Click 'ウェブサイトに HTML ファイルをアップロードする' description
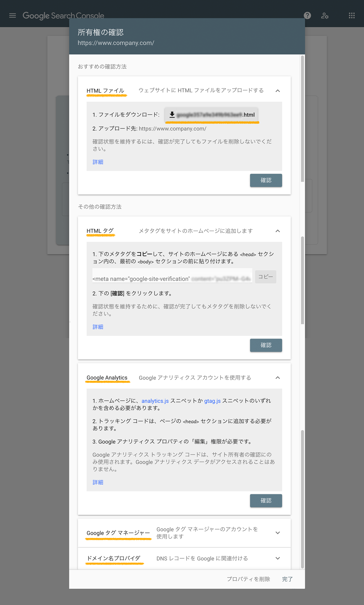 click(x=201, y=90)
